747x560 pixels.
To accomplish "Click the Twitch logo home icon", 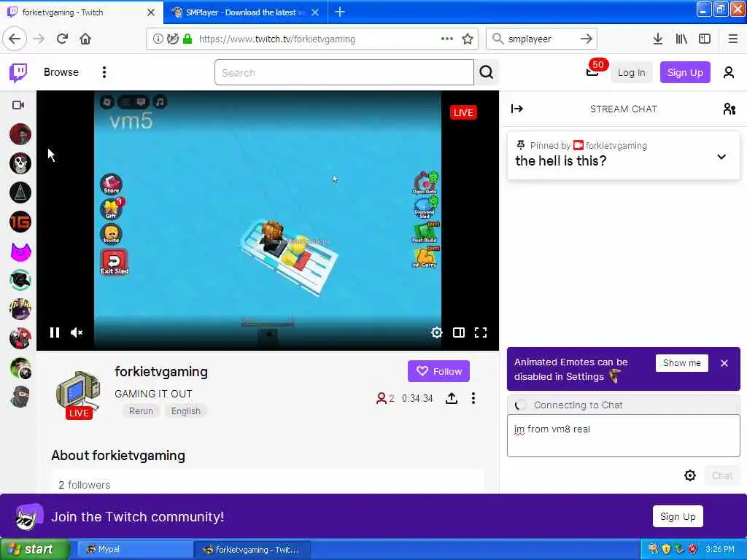I will [18, 72].
